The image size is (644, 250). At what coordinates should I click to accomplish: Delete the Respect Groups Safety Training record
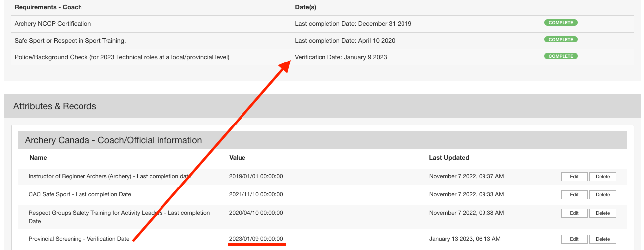coord(602,213)
